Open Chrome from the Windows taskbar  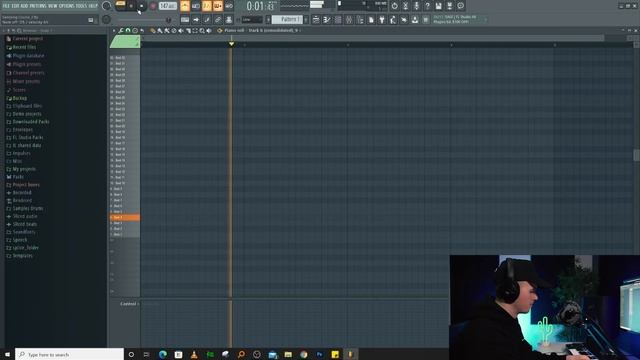point(304,354)
